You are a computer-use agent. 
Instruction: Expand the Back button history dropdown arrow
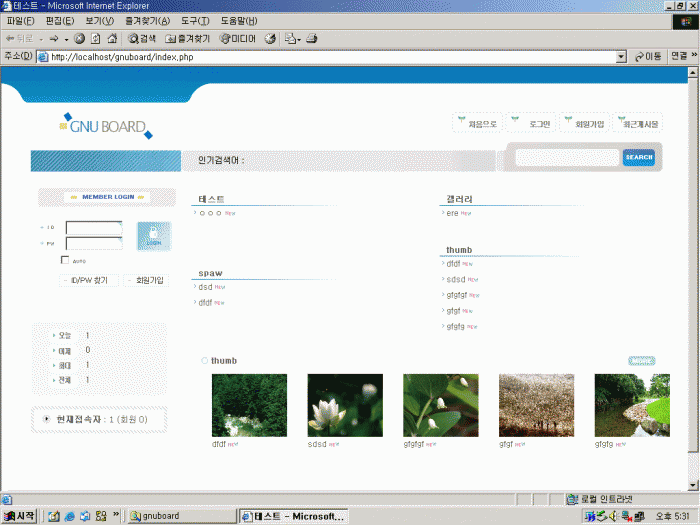pyautogui.click(x=40, y=39)
